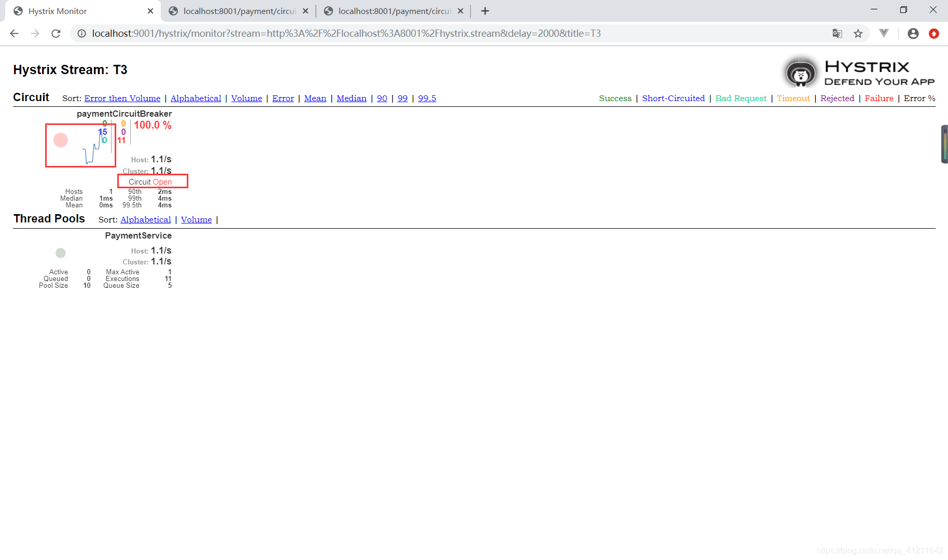
Task: Click the Success legend label
Action: tap(615, 99)
